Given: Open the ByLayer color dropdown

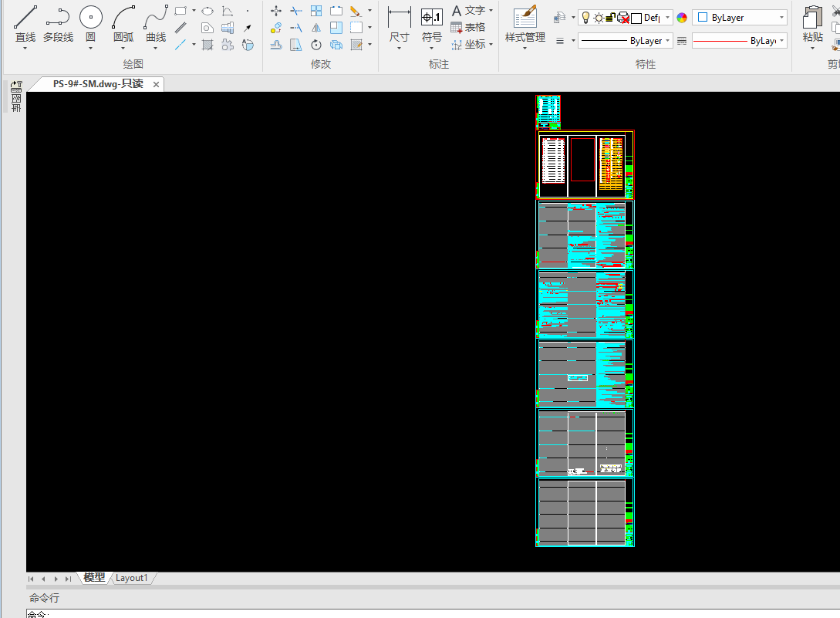Looking at the screenshot, I should click(740, 18).
